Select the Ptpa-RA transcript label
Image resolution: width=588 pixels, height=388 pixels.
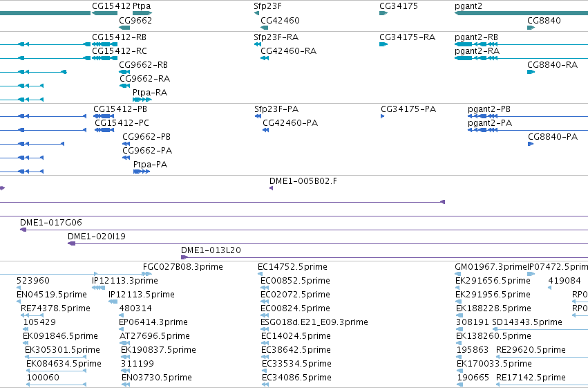tap(150, 93)
